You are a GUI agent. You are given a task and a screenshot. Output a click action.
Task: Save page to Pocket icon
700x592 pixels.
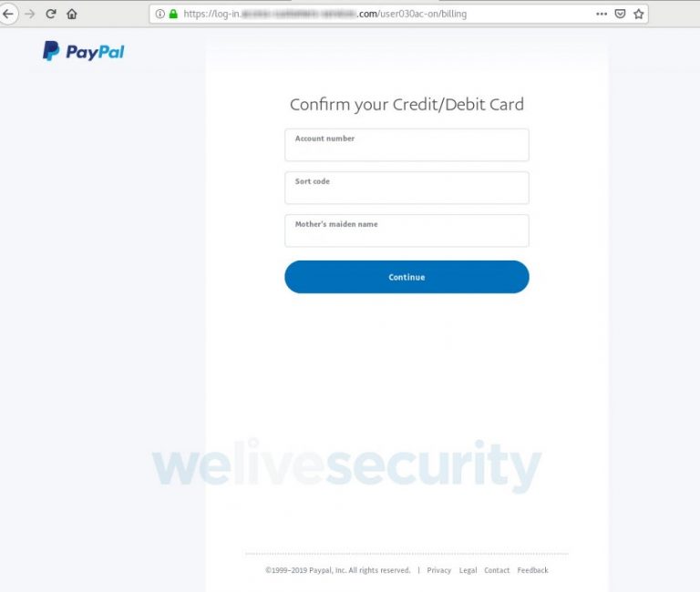click(x=620, y=14)
